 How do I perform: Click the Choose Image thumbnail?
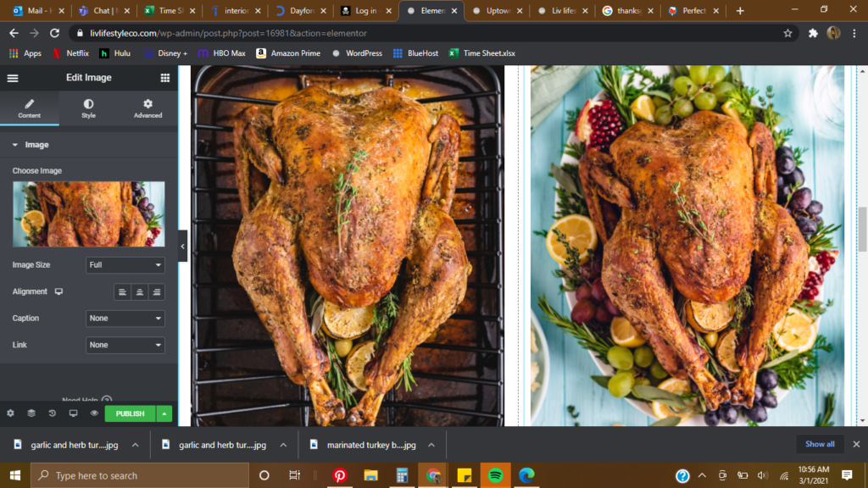click(88, 214)
